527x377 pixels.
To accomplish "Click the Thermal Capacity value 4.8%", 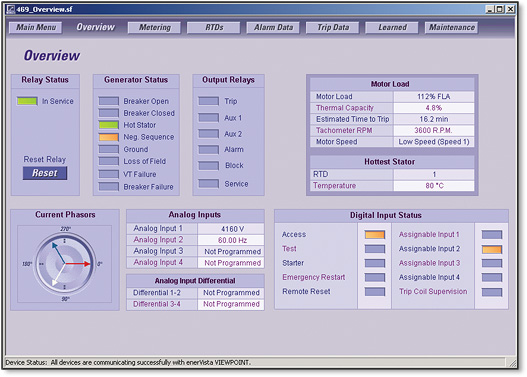I will 434,108.
